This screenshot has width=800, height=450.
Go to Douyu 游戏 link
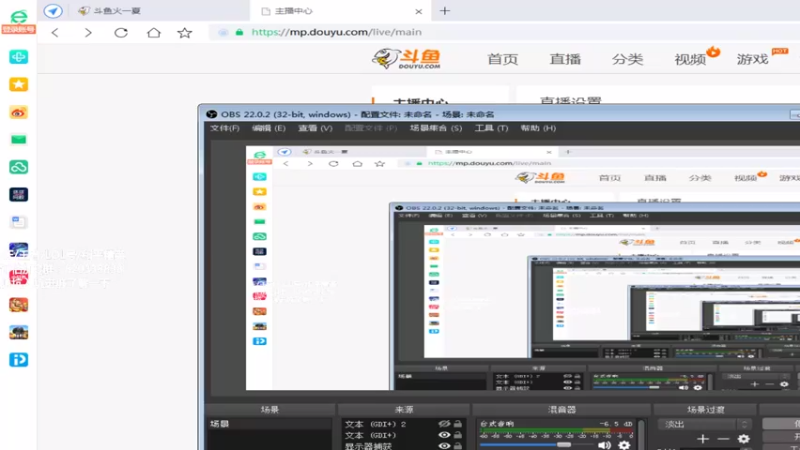(x=753, y=59)
